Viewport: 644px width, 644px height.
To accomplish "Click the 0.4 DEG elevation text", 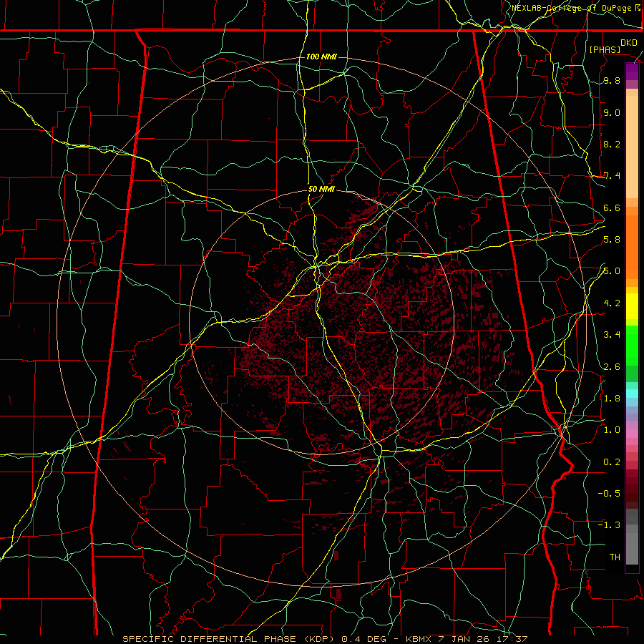I will point(364,639).
